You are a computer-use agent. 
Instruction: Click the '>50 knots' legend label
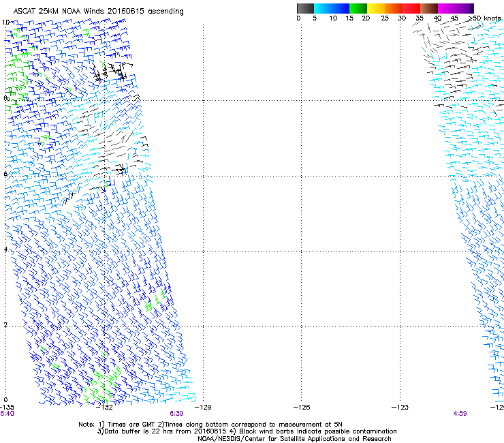[484, 18]
